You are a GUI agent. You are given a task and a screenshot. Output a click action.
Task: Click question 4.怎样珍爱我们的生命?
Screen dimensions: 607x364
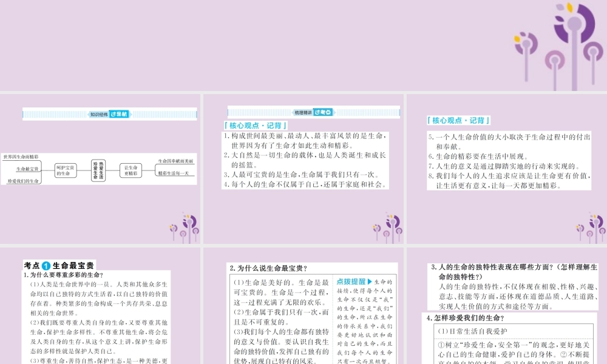(466, 318)
